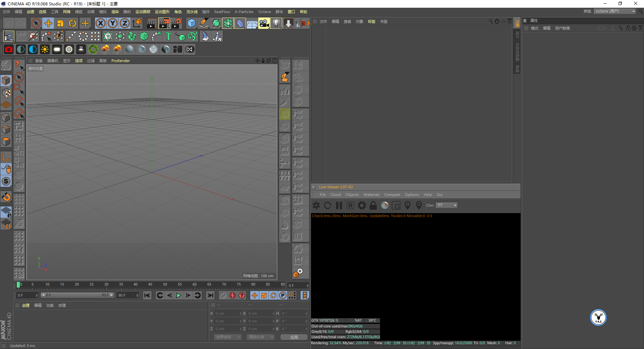The width and height of the screenshot is (644, 349).
Task: Open the Octane menu
Action: coord(264,12)
